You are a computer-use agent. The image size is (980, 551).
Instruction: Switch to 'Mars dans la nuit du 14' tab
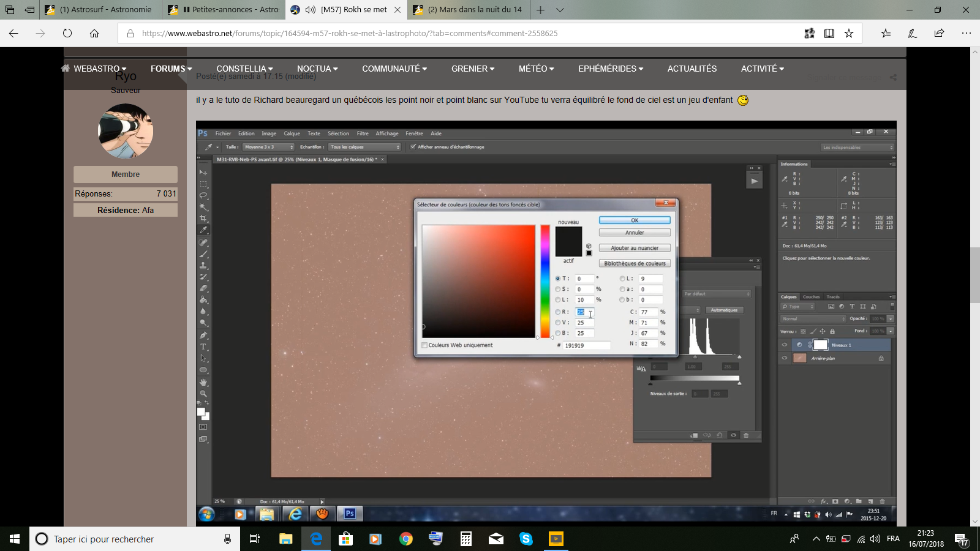click(x=469, y=10)
